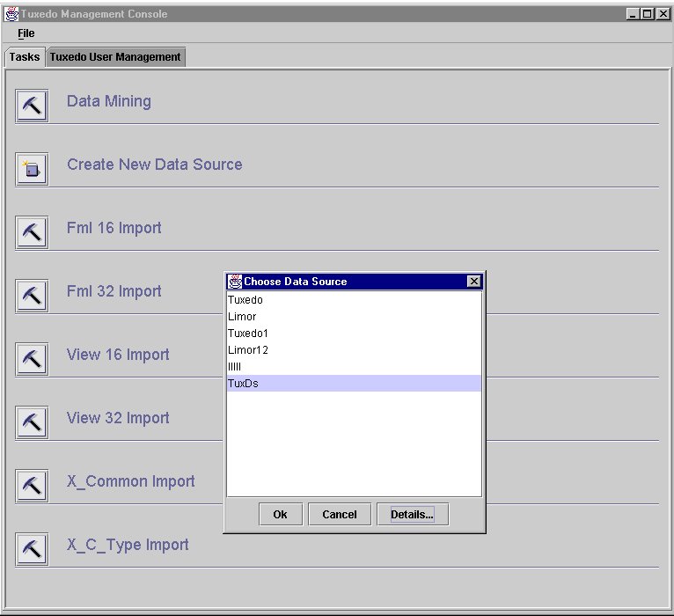Open Details... for the selected data source
This screenshot has width=674, height=616.
[412, 514]
